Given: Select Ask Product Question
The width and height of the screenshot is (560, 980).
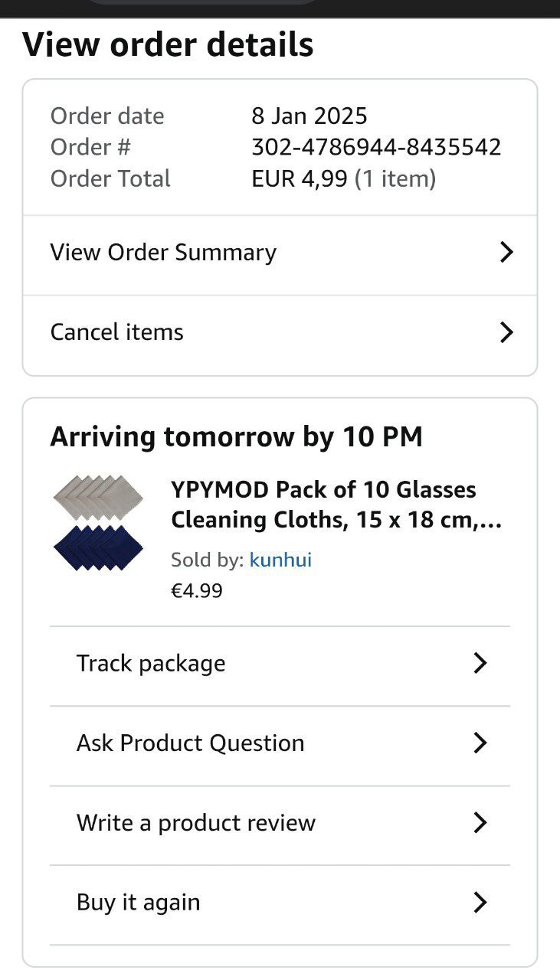Looking at the screenshot, I should click(190, 743).
